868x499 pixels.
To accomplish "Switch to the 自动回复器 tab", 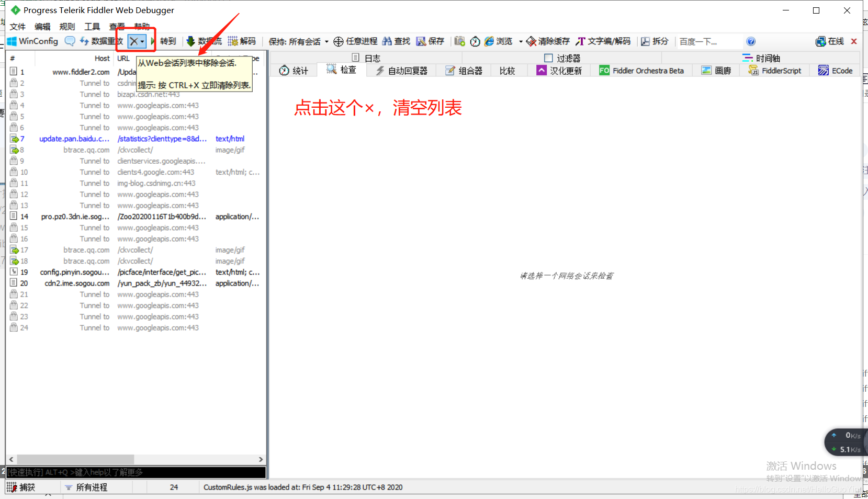I will (x=402, y=71).
